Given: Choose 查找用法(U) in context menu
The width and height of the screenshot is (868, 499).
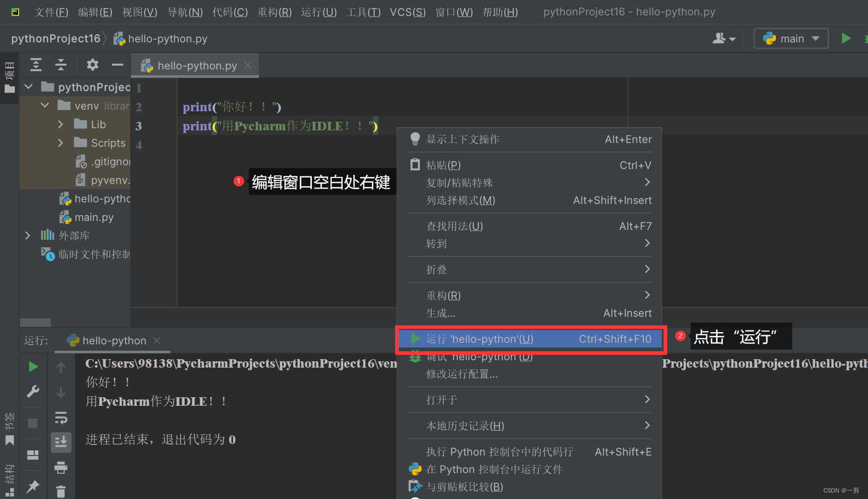Looking at the screenshot, I should (x=530, y=226).
